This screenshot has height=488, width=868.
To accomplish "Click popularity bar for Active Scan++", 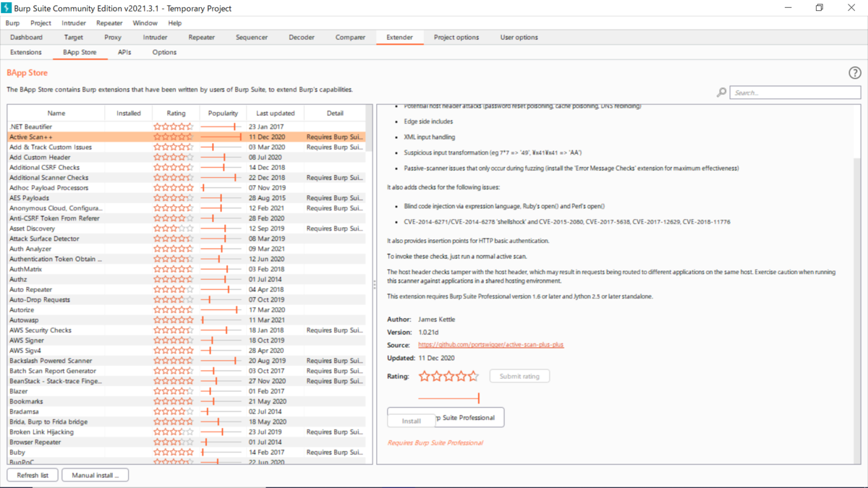I will coord(221,137).
